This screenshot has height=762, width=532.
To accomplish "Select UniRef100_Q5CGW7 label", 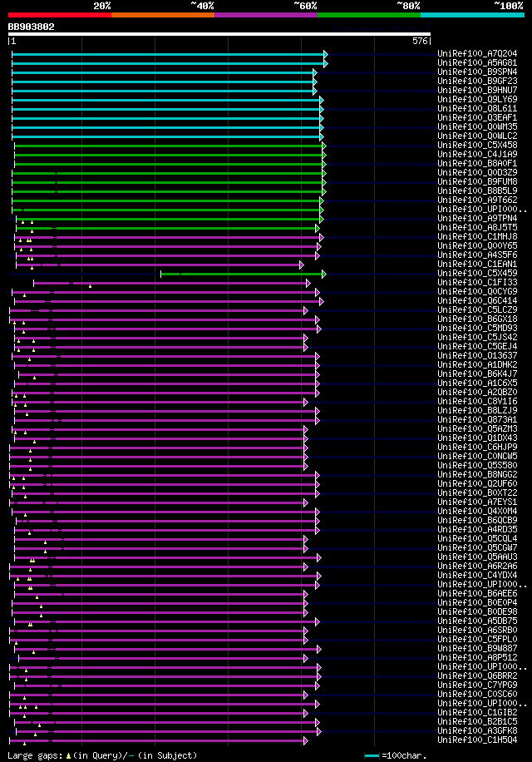I will point(477,547).
